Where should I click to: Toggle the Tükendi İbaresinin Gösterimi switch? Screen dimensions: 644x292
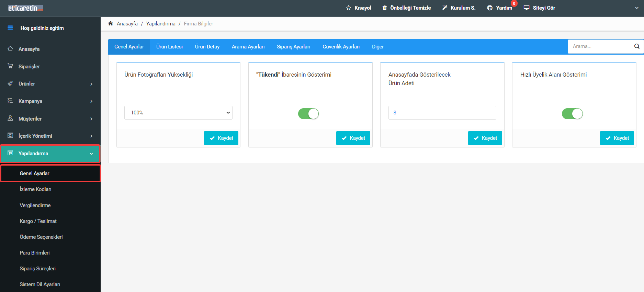pos(308,114)
